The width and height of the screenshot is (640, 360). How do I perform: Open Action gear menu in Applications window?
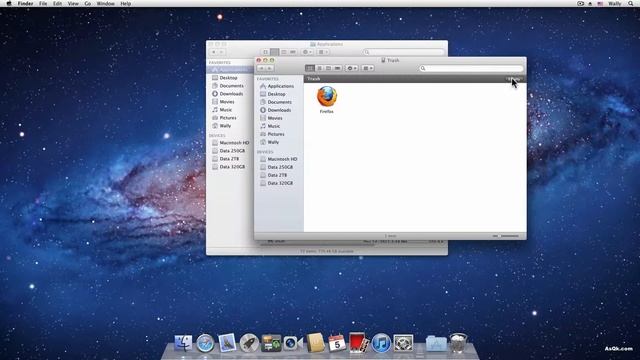[307, 52]
